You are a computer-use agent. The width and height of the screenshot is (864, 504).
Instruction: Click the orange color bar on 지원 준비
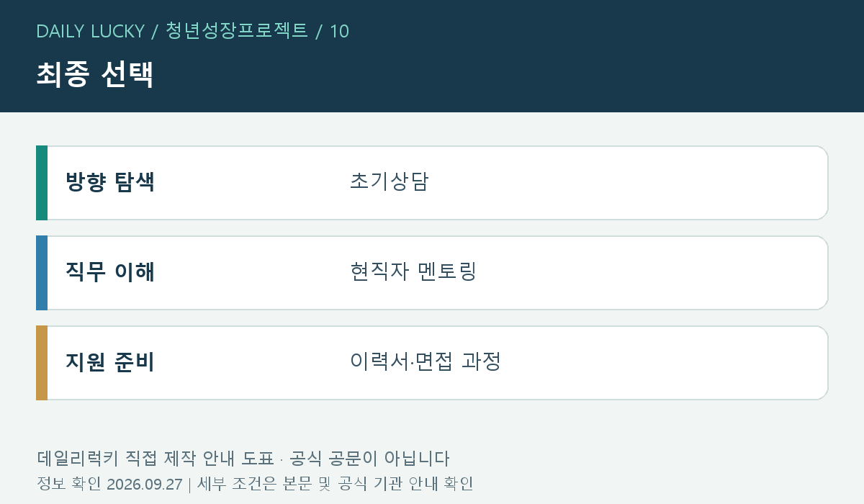click(42, 363)
